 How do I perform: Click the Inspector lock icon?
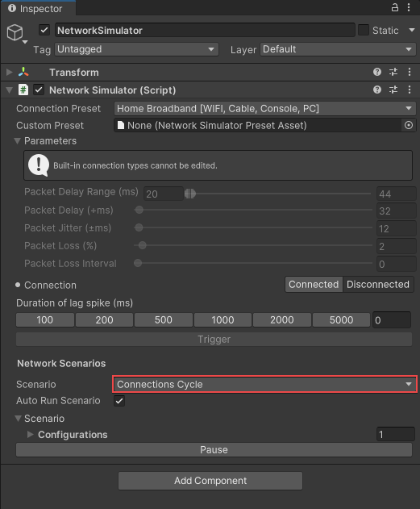click(x=394, y=7)
